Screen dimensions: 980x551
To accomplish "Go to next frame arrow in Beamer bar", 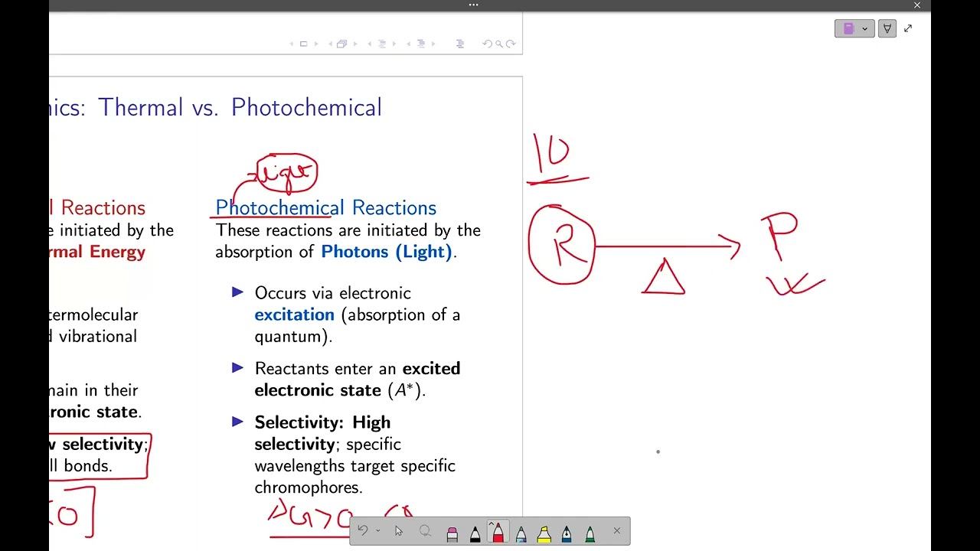I will (355, 44).
